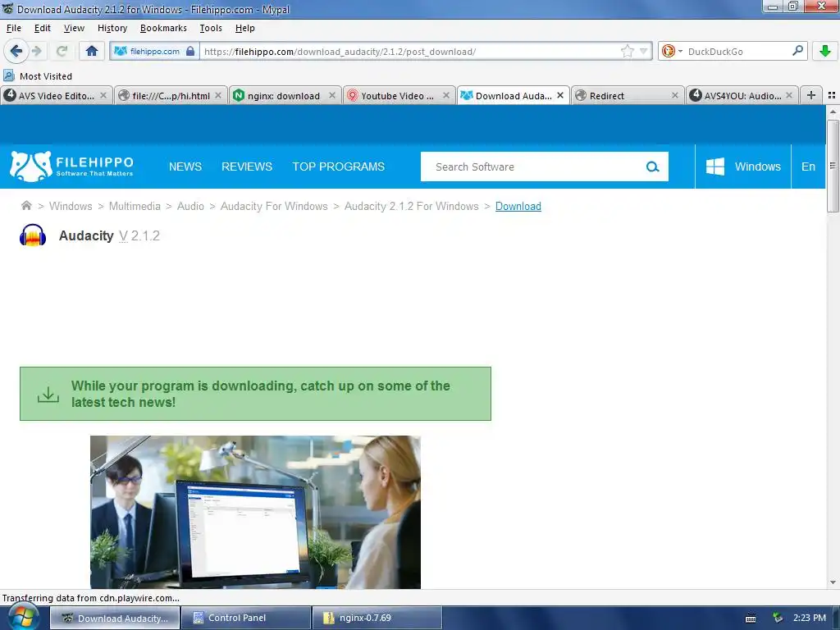Screen dimensions: 840x630
Task: Click the scrollbar down arrow
Action: (832, 582)
